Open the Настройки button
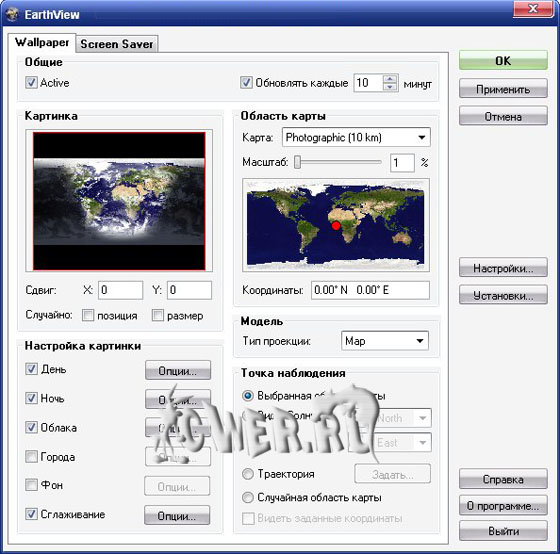The width and height of the screenshot is (560, 554). click(503, 268)
